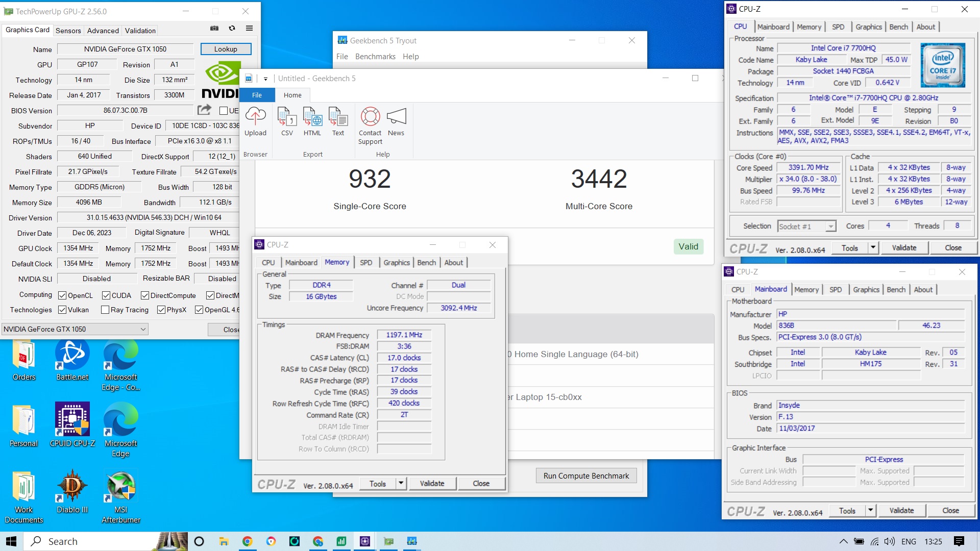
Task: Open Tools dropdown arrow in CPU-Z Memory window
Action: (x=401, y=483)
